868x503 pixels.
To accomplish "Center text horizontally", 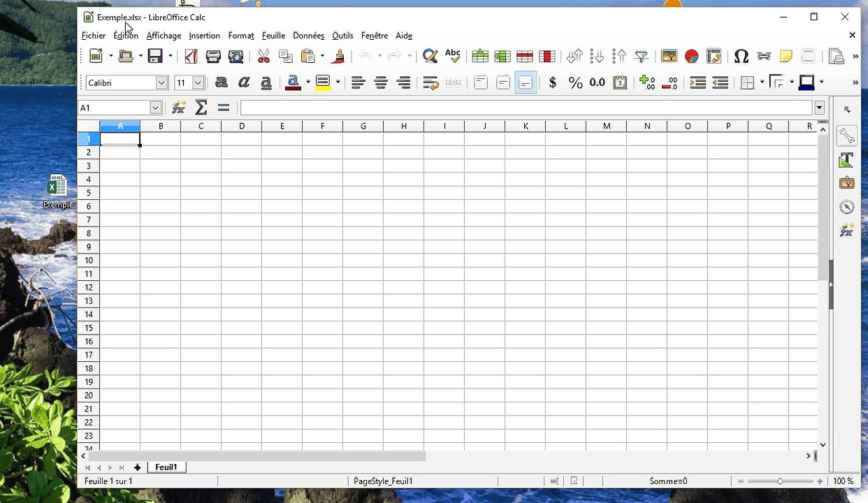I will pyautogui.click(x=381, y=82).
